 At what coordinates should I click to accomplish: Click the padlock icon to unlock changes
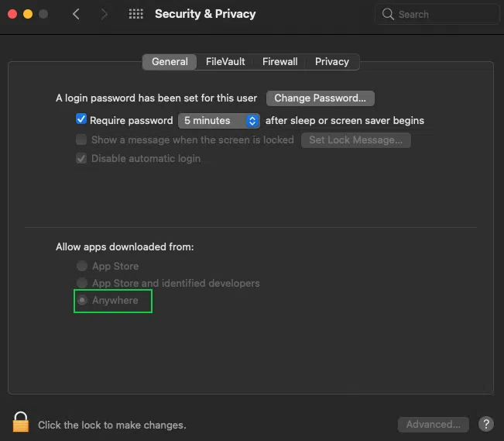coord(20,422)
